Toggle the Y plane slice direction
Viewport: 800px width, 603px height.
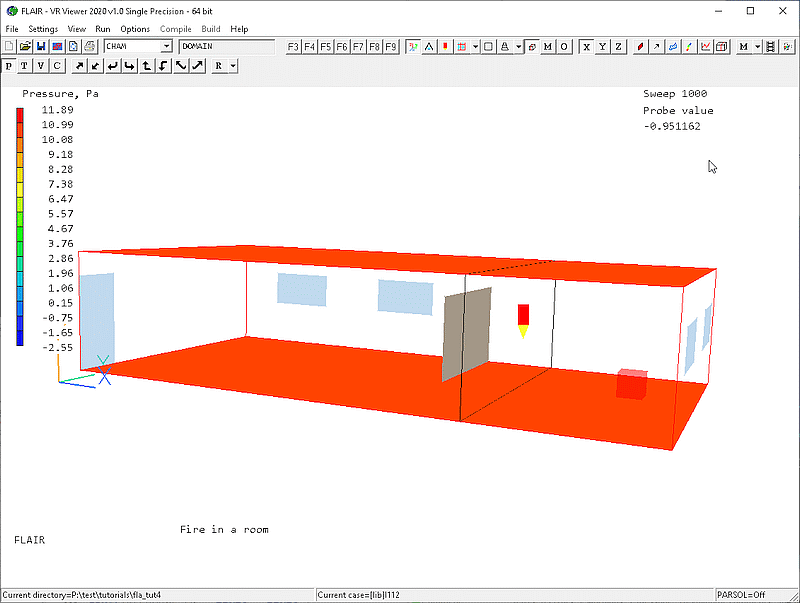602,47
